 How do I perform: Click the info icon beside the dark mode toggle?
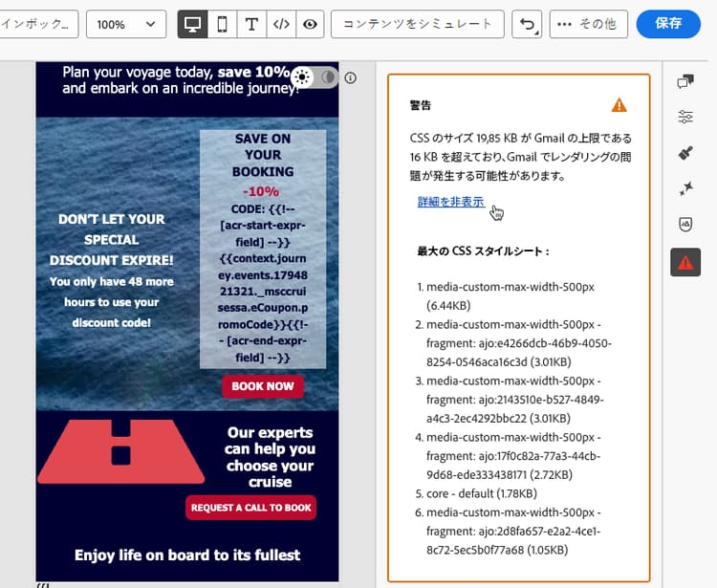tap(350, 77)
